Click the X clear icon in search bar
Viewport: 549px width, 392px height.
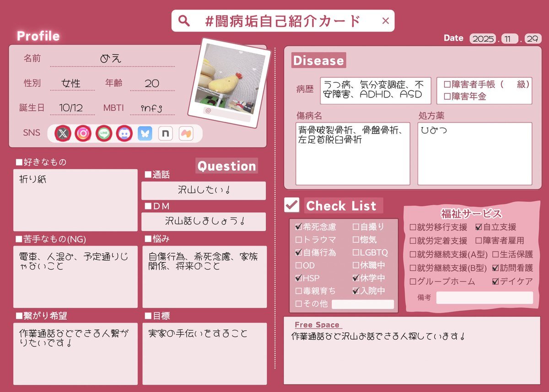(386, 21)
